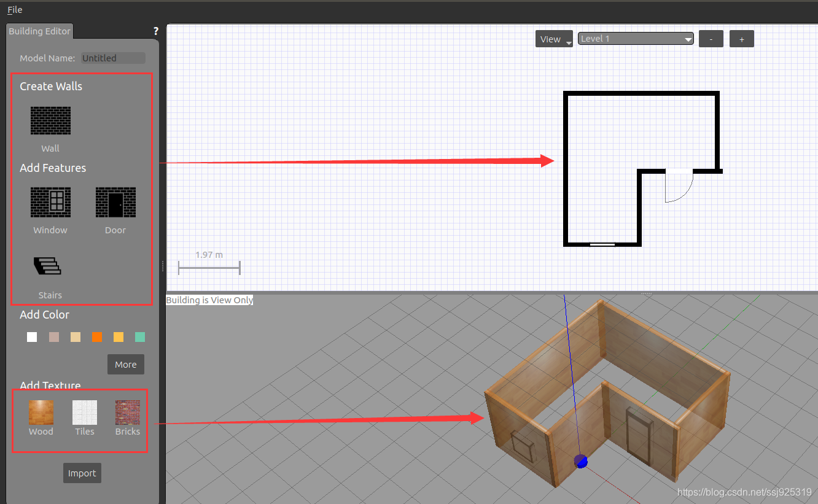Viewport: 818px width, 504px height.
Task: Choose the Bricks texture
Action: click(128, 413)
